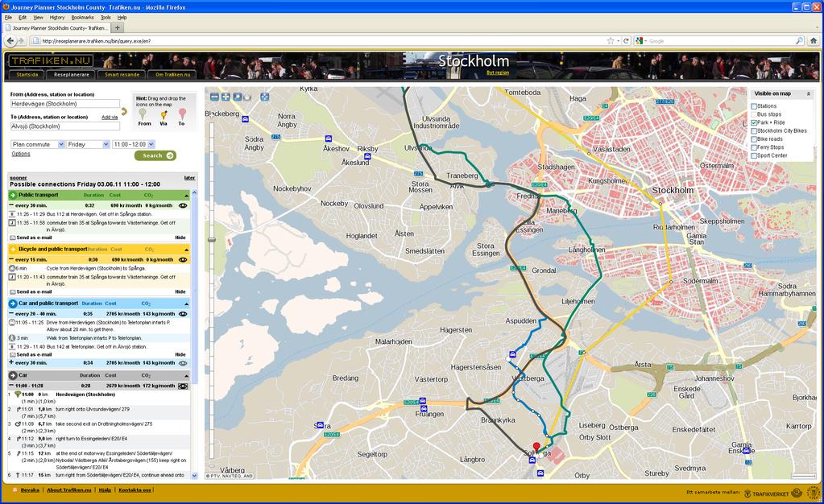This screenshot has height=504, width=824.
Task: Click the Car section grey arrow icon
Action: click(13, 375)
